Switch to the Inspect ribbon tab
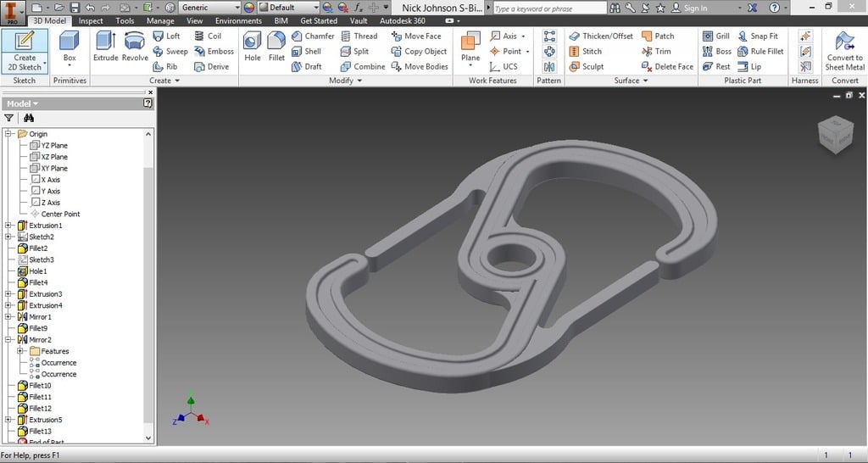 click(91, 20)
